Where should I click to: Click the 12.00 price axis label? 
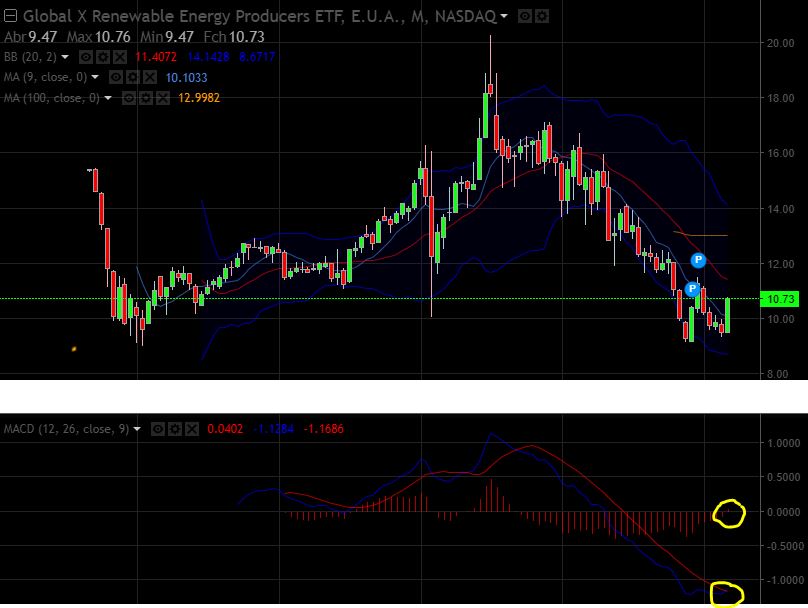click(780, 264)
